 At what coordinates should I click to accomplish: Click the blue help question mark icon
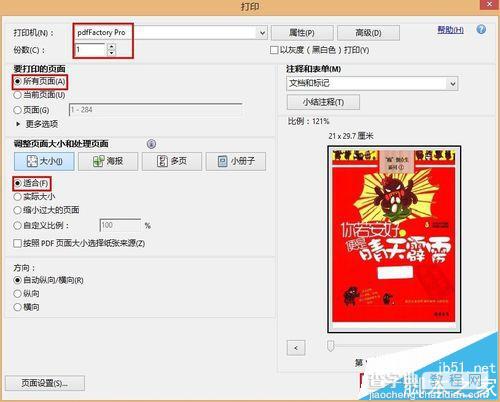481,29
